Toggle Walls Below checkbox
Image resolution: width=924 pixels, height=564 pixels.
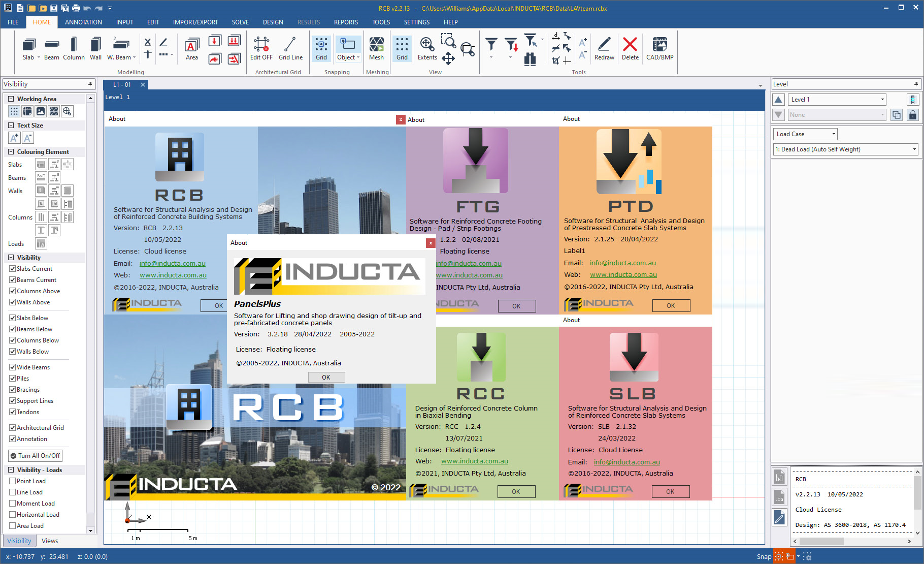coord(12,352)
